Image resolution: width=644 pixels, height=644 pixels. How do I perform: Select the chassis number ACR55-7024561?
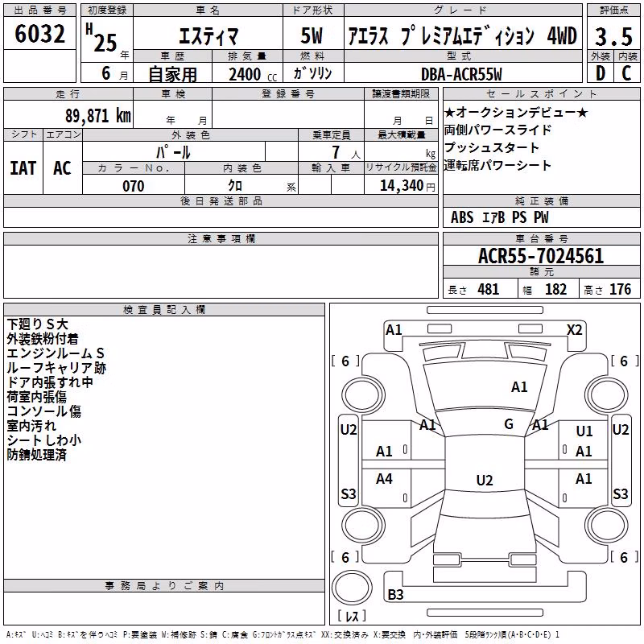click(x=541, y=256)
